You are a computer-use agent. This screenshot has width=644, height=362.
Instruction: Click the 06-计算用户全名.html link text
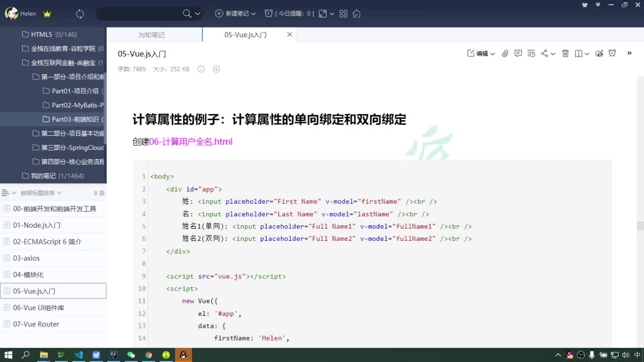[x=191, y=142]
